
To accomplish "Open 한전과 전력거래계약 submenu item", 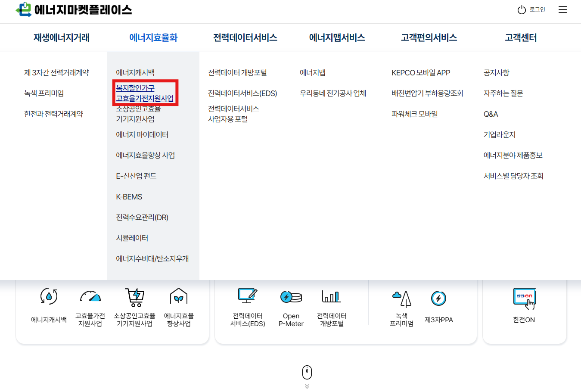I will coord(53,114).
